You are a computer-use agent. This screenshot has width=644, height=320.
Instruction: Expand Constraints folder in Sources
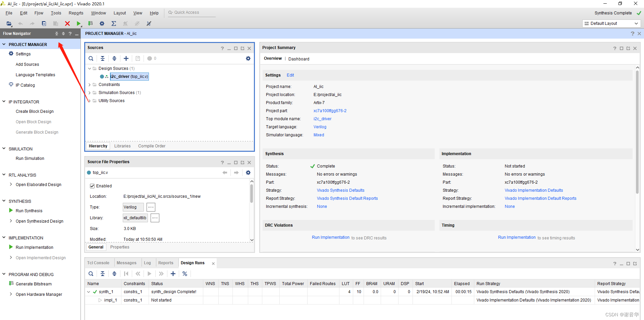90,85
